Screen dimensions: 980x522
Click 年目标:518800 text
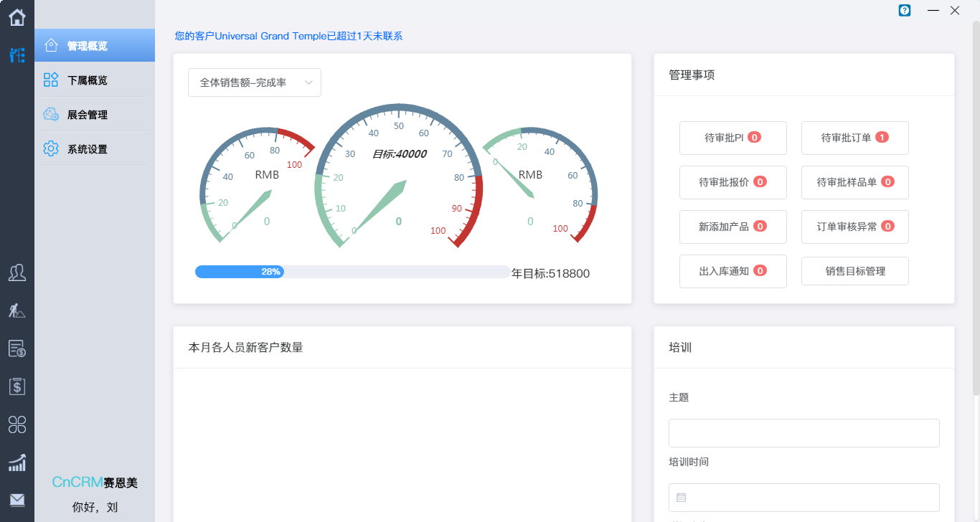[x=550, y=273]
